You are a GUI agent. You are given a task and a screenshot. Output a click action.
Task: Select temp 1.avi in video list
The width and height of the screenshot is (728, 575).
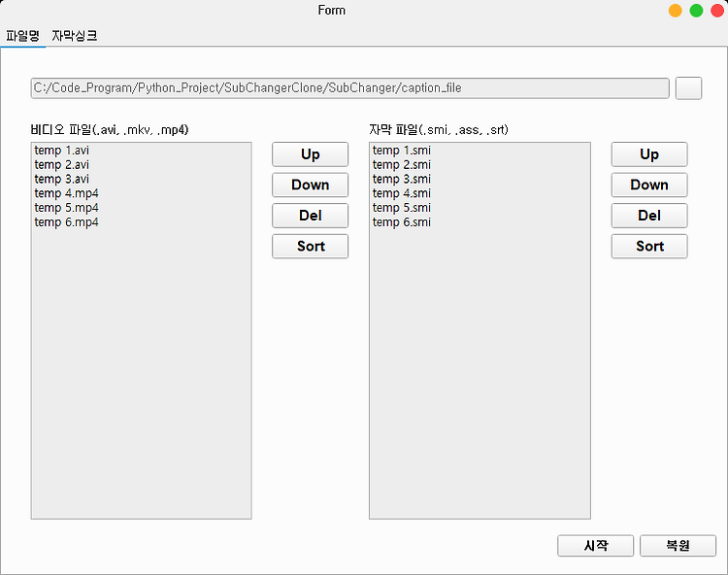(x=141, y=151)
